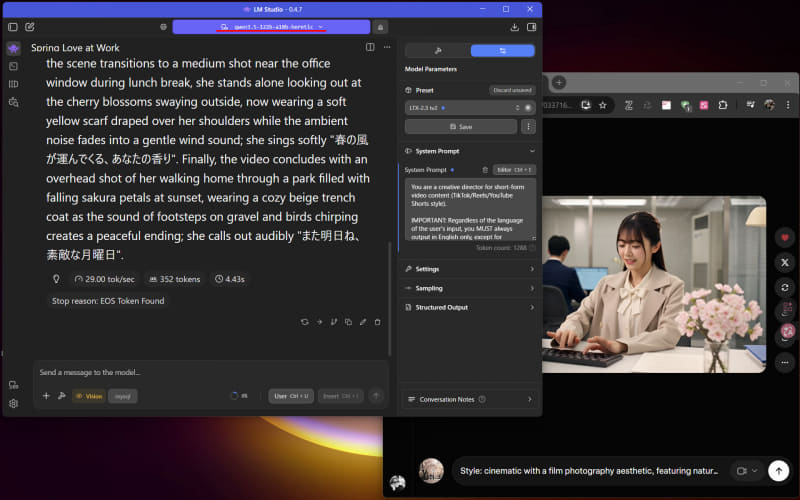Open a new browser tab with plus
The height and width of the screenshot is (500, 800).
pyautogui.click(x=559, y=83)
